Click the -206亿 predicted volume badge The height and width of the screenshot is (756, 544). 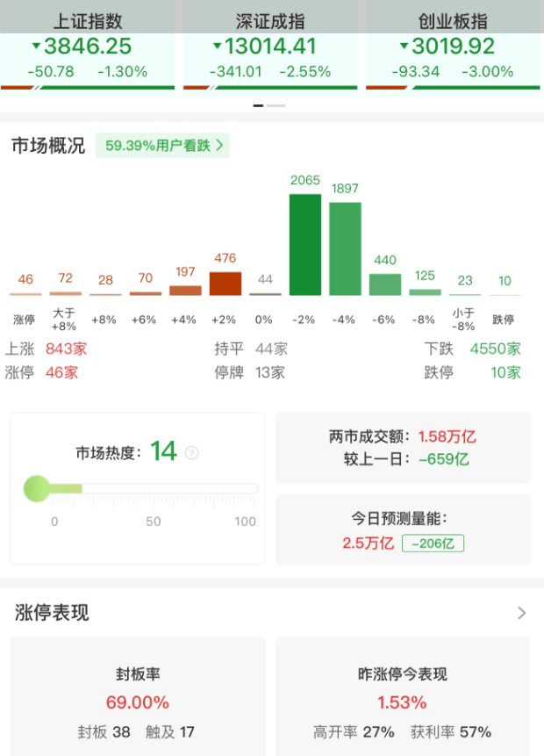(433, 544)
